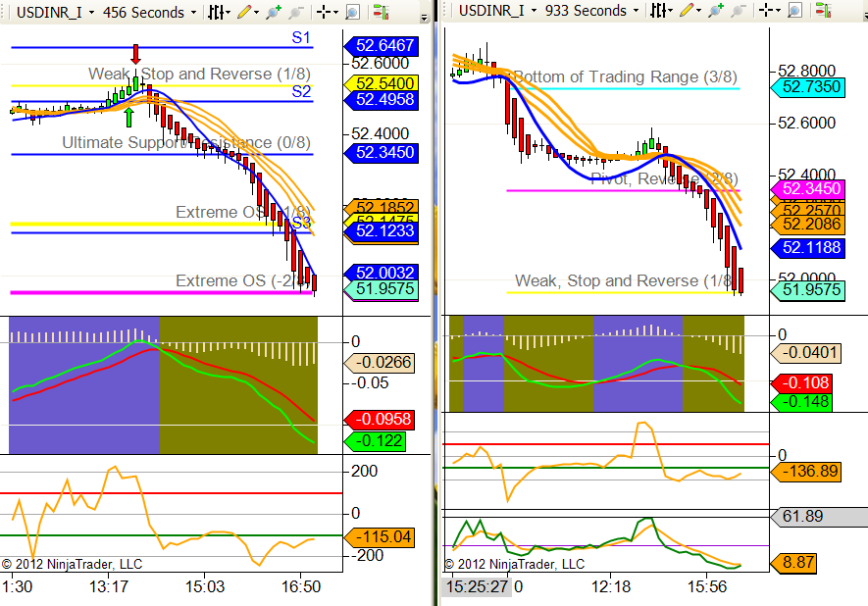Viewport: 868px width, 606px height.
Task: Select the S3 pivot label
Action: click(x=301, y=223)
